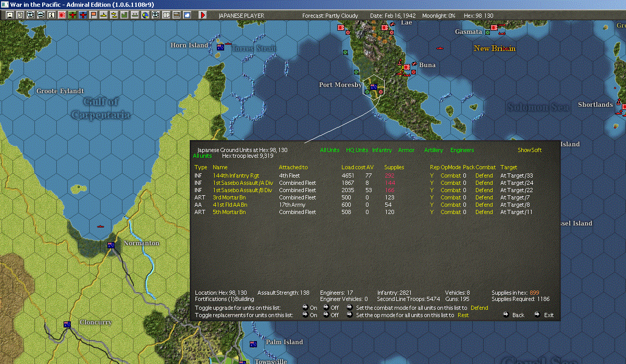Change OpMode 'Combat' of 144th Infantry Rgt
The image size is (626, 364).
coord(450,175)
